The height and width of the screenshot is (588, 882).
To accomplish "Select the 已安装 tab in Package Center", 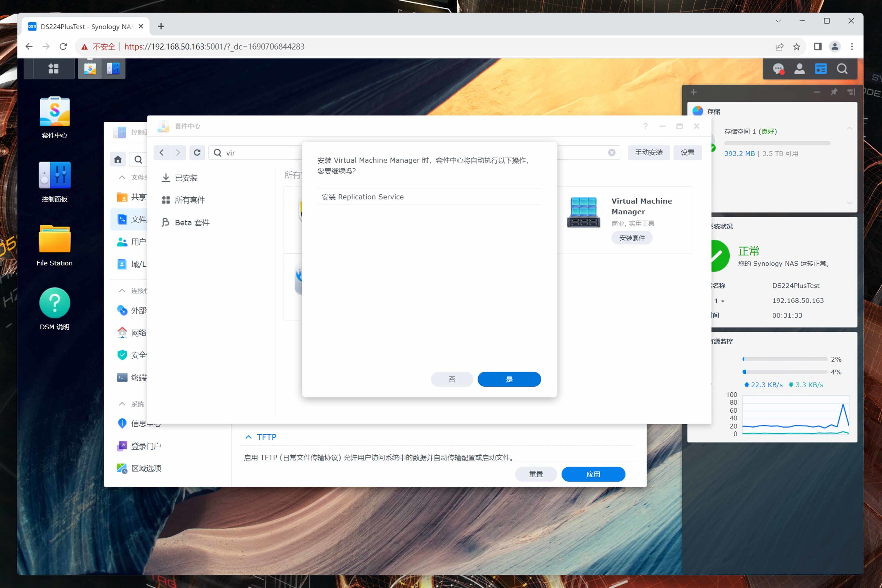I will (186, 178).
